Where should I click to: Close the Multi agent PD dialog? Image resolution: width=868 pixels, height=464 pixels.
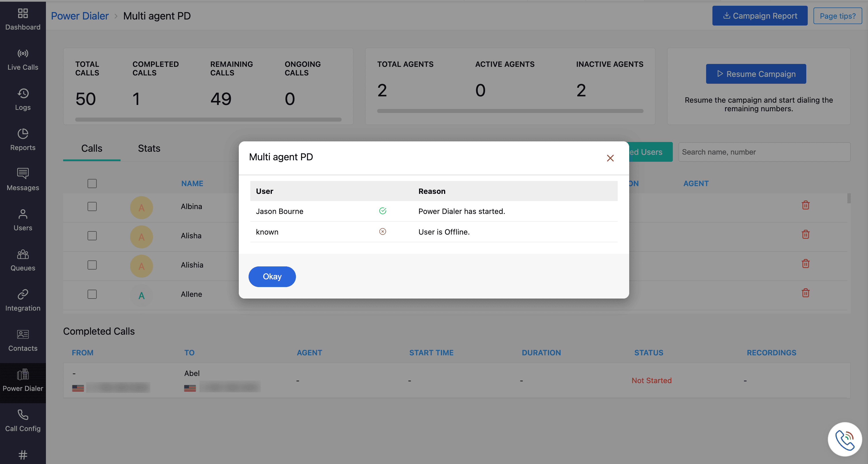point(610,158)
